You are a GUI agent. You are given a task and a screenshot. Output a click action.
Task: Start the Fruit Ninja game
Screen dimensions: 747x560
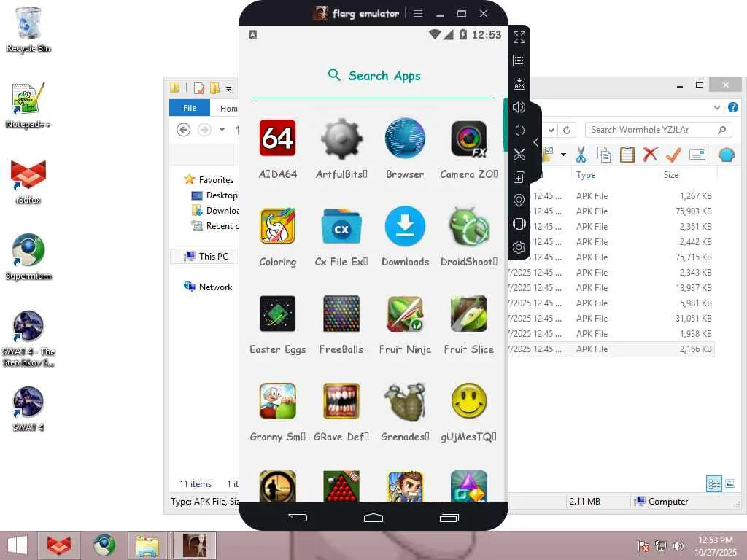pos(405,314)
